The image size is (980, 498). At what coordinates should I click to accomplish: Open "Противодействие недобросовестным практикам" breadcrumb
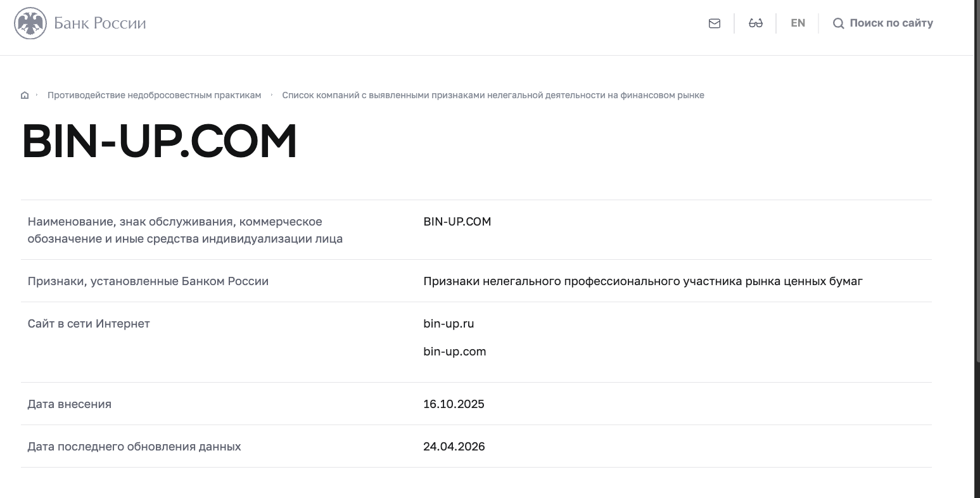click(154, 95)
